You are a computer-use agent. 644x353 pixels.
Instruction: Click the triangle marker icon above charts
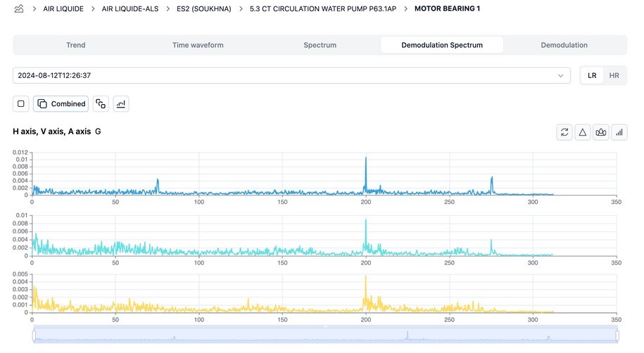(x=582, y=131)
